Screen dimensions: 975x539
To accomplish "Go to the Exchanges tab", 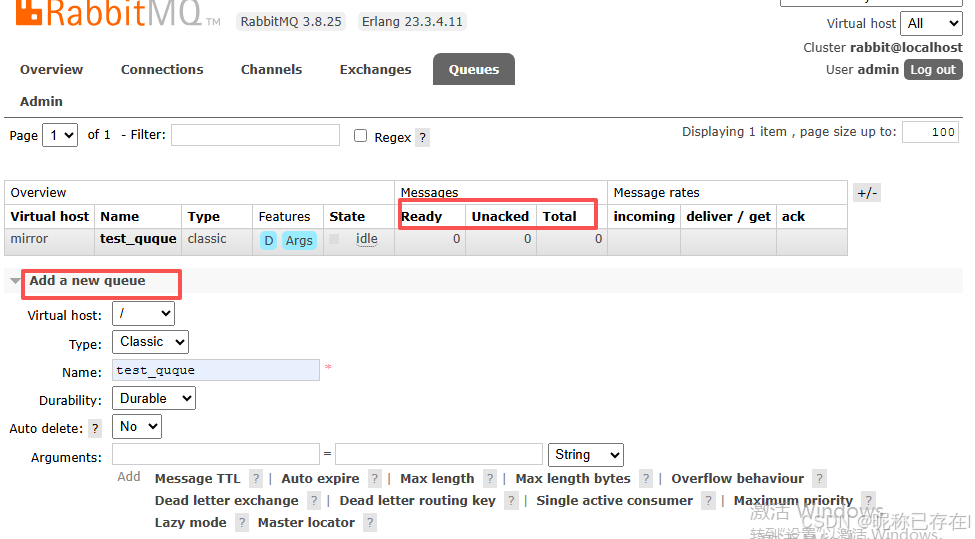I will tap(376, 70).
